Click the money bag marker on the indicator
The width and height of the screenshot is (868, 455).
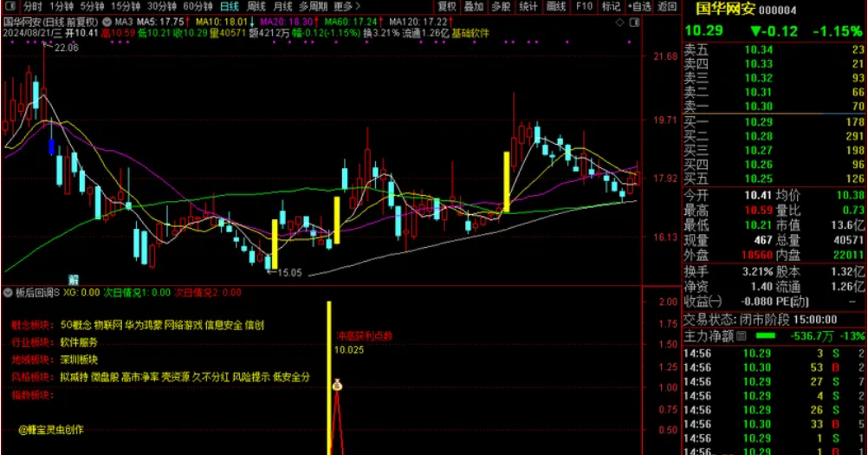click(337, 384)
